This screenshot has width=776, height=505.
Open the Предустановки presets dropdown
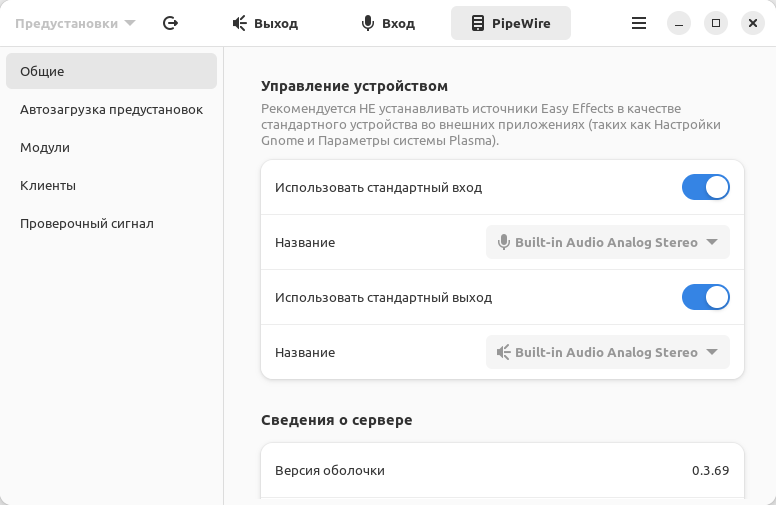tap(75, 23)
